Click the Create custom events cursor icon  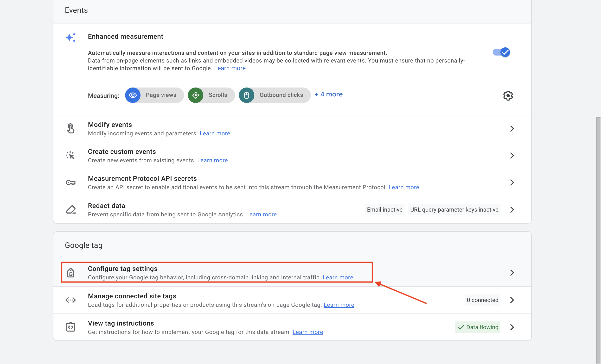tap(70, 155)
